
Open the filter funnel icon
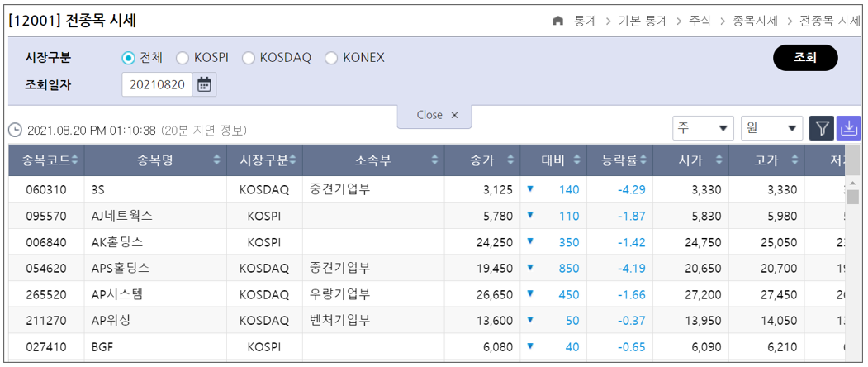pos(822,128)
